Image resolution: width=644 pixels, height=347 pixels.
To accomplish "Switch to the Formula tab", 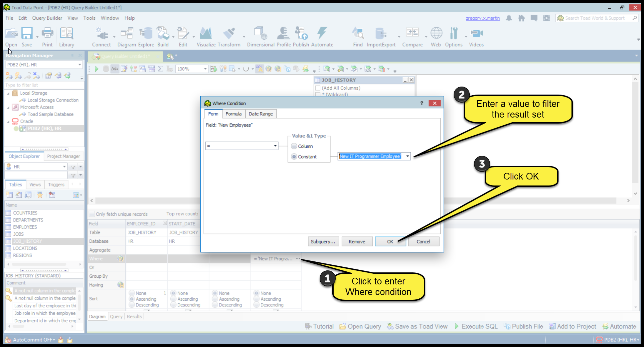I will coord(234,114).
